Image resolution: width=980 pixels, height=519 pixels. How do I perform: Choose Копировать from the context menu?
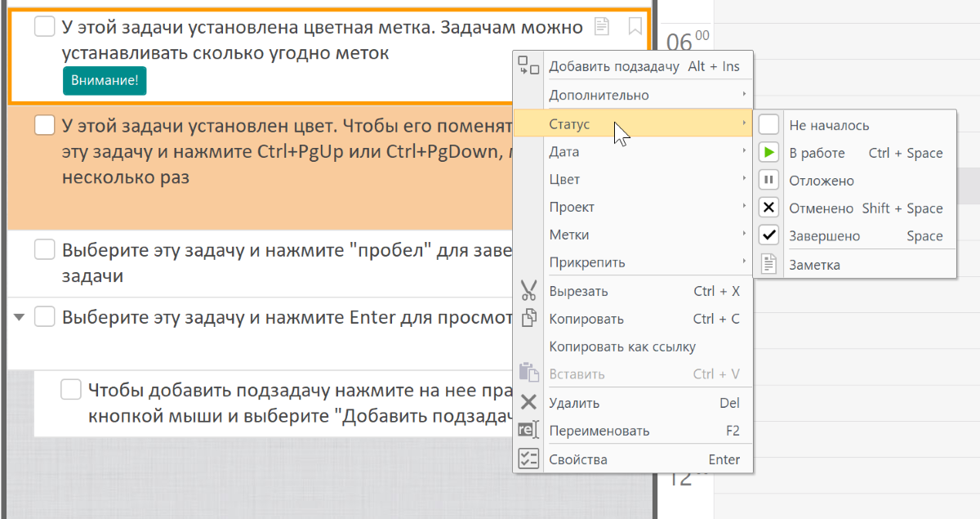coord(633,319)
